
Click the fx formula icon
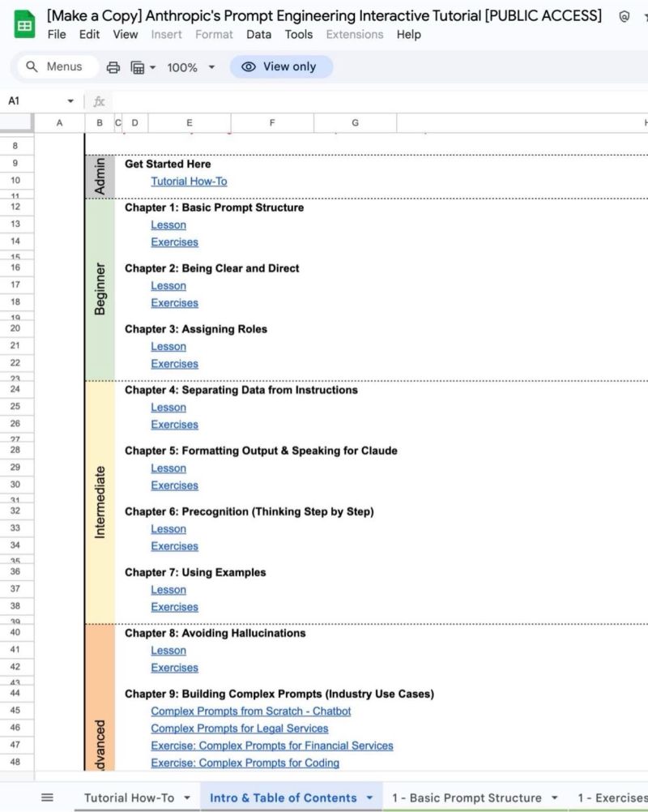[99, 101]
